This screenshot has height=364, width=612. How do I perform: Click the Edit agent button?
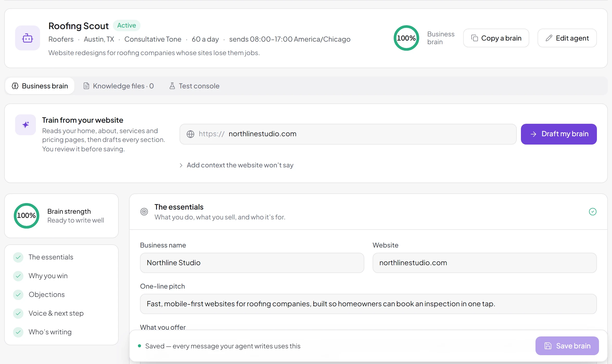(567, 38)
